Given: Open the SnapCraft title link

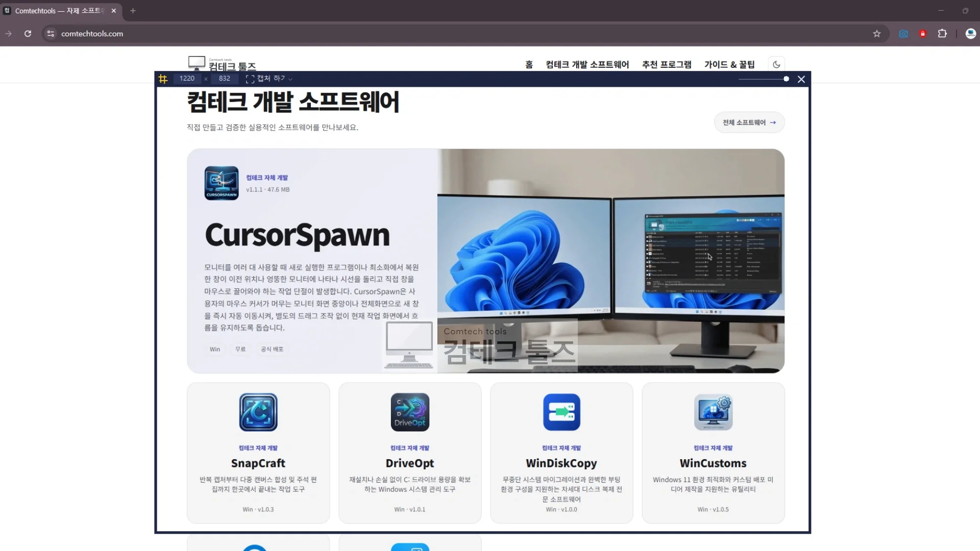Looking at the screenshot, I should click(x=258, y=463).
